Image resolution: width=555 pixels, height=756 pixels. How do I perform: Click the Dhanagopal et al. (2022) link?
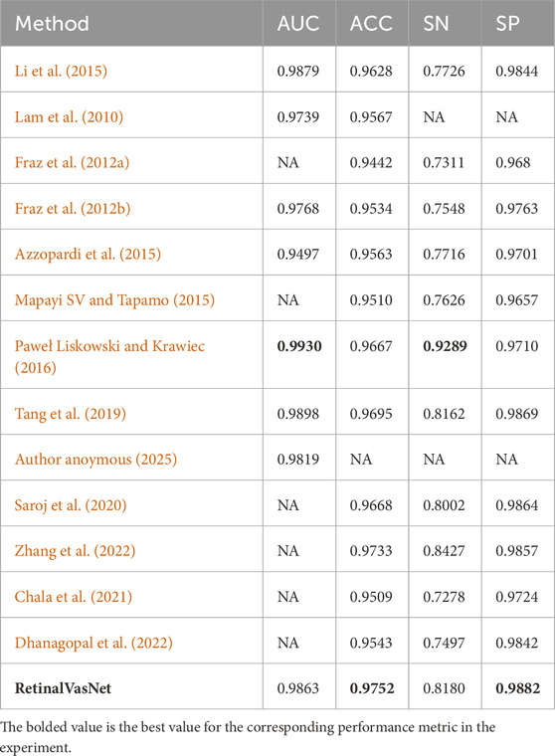[x=93, y=643]
